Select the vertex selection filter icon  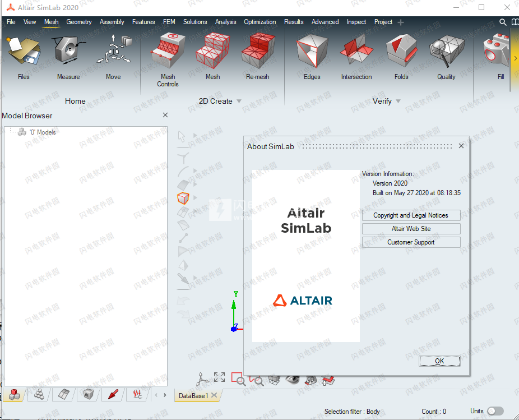[183, 158]
